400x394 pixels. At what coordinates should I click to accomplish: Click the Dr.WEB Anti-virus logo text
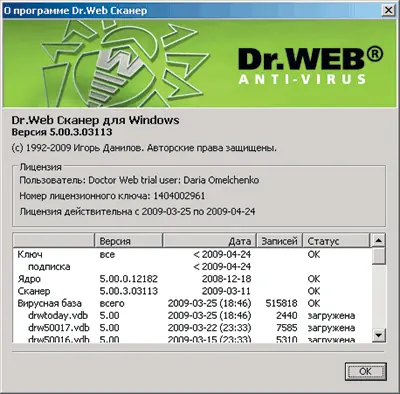click(311, 66)
